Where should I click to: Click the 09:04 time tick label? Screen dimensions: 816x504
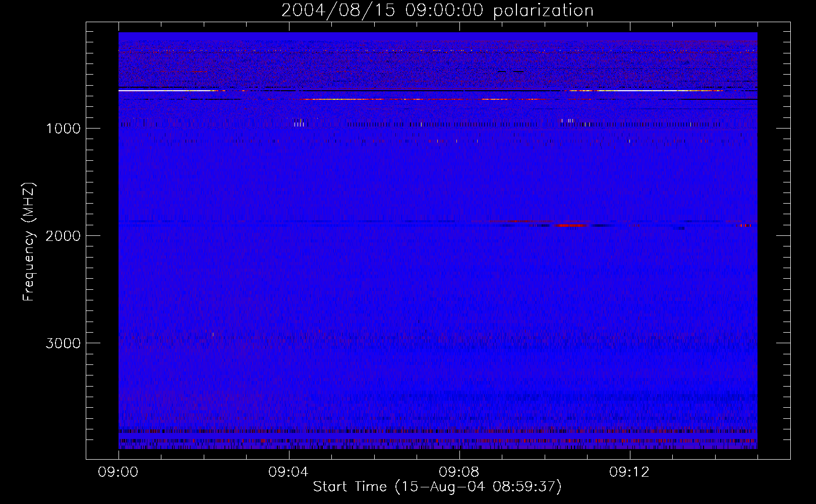click(288, 472)
